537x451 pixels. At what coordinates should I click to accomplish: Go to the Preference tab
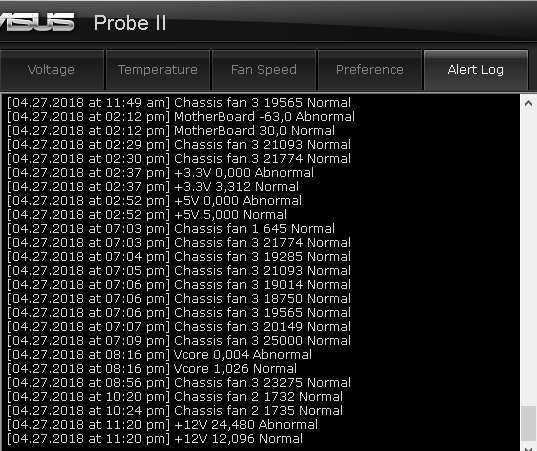(370, 70)
